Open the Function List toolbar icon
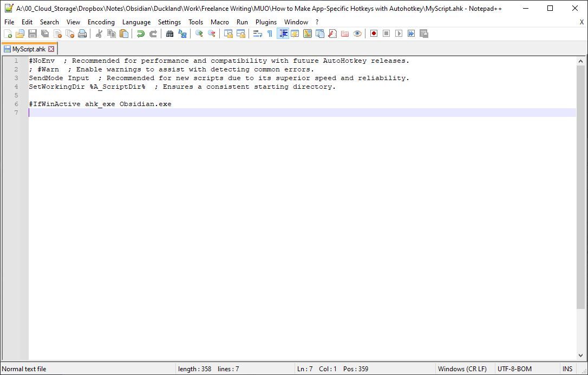The height and width of the screenshot is (375, 588). [x=332, y=34]
